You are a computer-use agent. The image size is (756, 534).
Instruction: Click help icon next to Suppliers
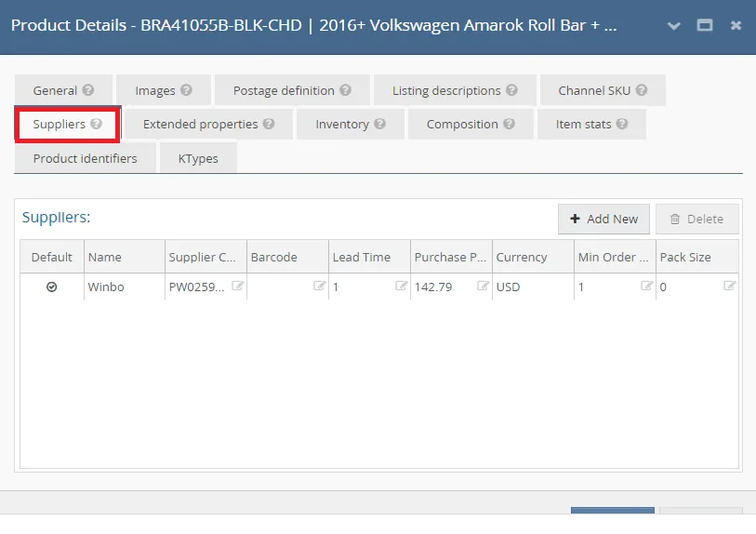click(96, 124)
